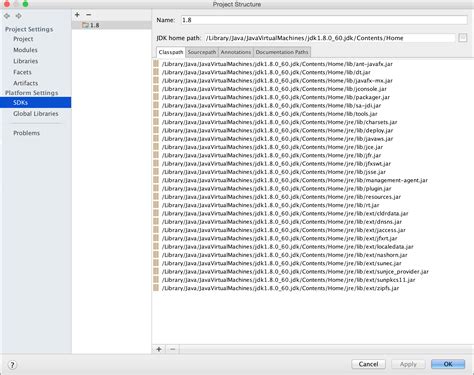Screen dimensions: 474x375
Task: Select the deploy.jar classpath entry
Action: (277, 130)
